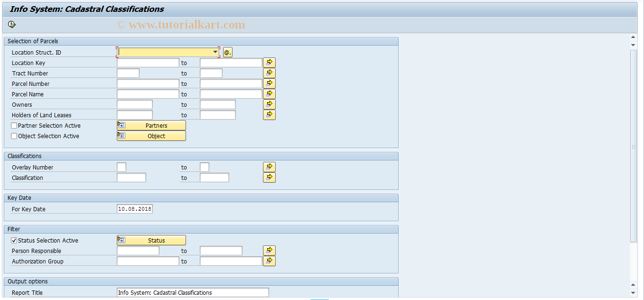Image resolution: width=644 pixels, height=300 pixels.
Task: Click the Key Date group header
Action: [201, 198]
